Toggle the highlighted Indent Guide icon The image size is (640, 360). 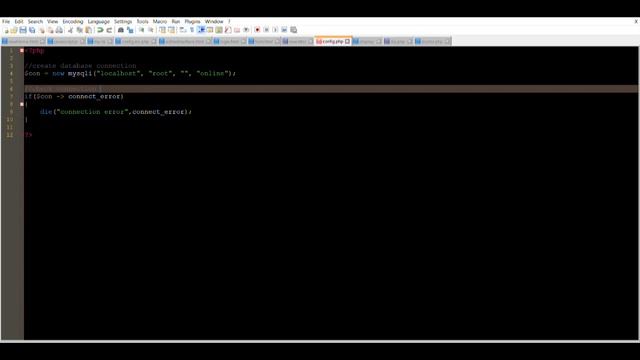201,30
